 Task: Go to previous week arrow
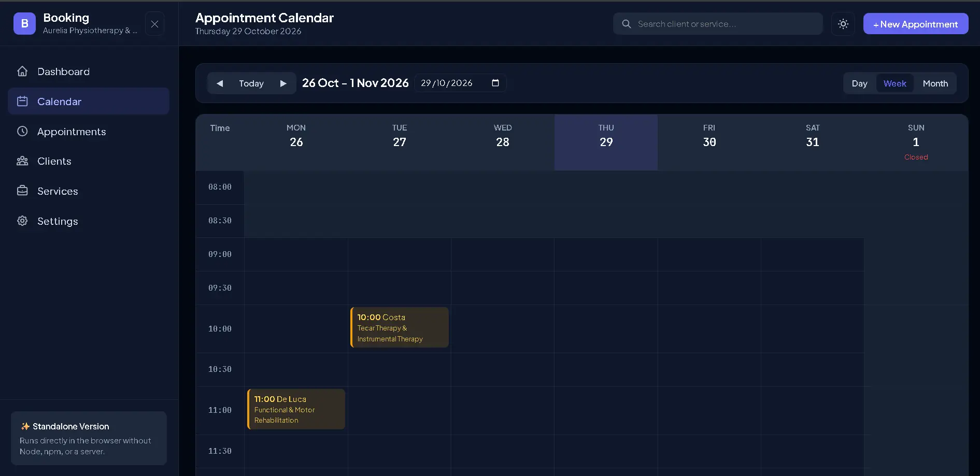[x=220, y=83]
